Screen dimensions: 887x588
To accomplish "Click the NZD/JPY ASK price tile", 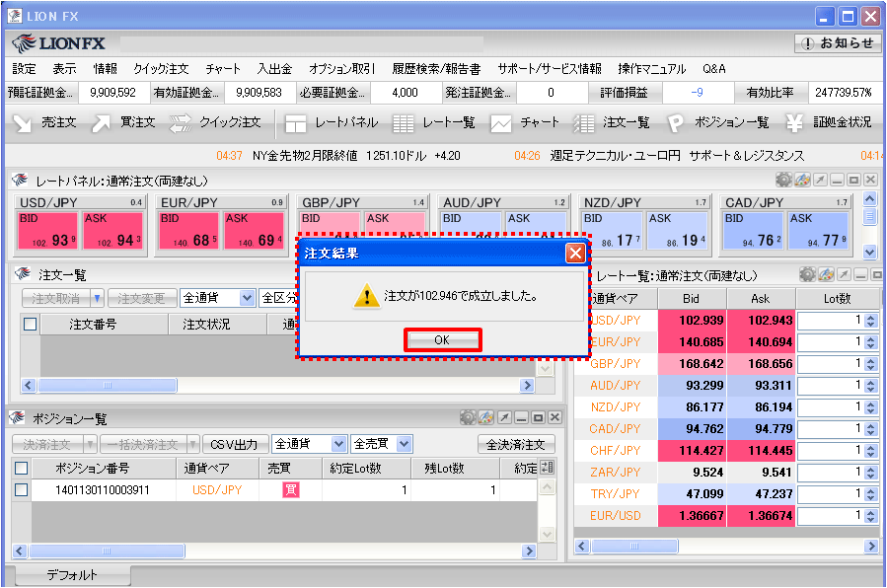I will [677, 231].
